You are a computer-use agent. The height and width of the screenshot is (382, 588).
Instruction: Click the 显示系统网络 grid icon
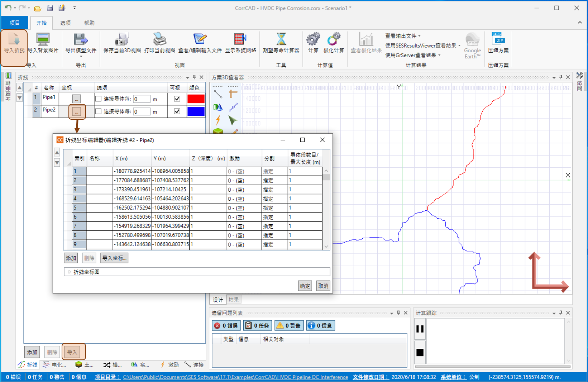(240, 39)
